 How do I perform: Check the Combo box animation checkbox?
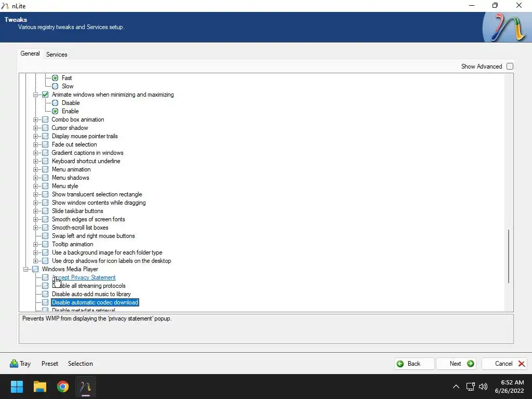(45, 119)
